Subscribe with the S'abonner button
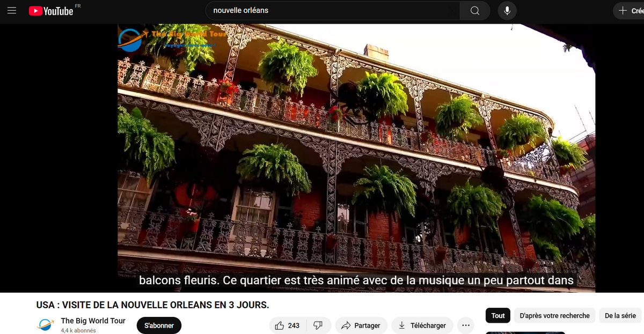Image resolution: width=644 pixels, height=334 pixels. (x=159, y=325)
